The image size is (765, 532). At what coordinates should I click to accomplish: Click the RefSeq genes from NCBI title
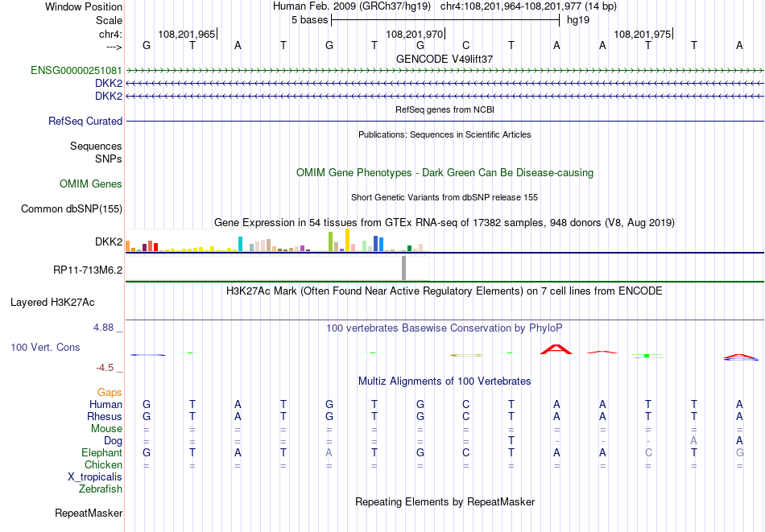click(x=445, y=109)
